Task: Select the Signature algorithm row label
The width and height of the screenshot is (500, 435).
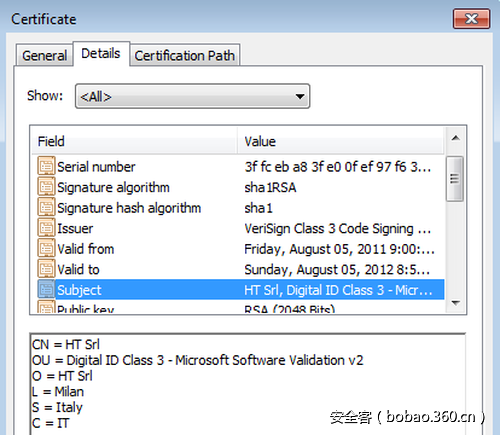Action: coord(113,187)
